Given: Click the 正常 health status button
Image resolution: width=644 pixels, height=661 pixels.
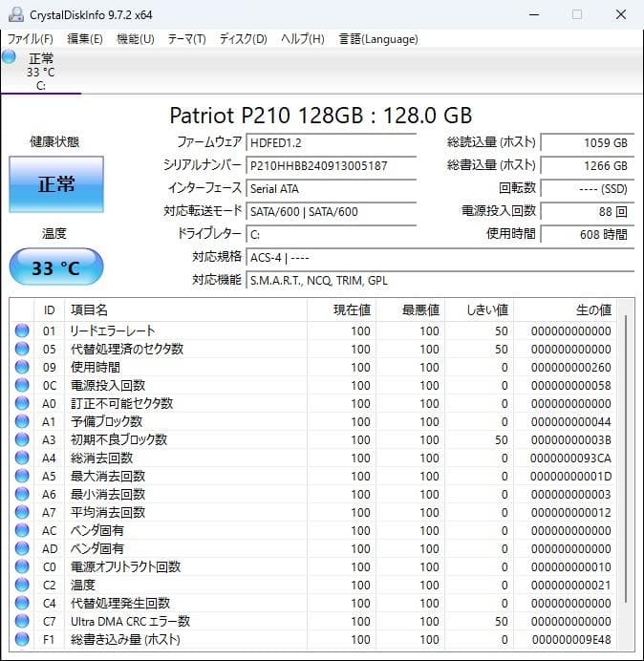Looking at the screenshot, I should [56, 184].
